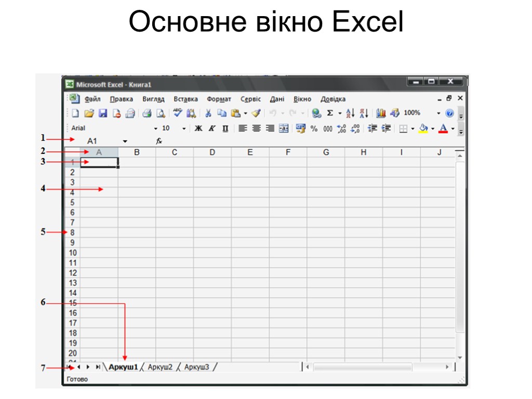Sort descending with the Z-A icon
Viewport: 532px width, 399px height.
364,113
